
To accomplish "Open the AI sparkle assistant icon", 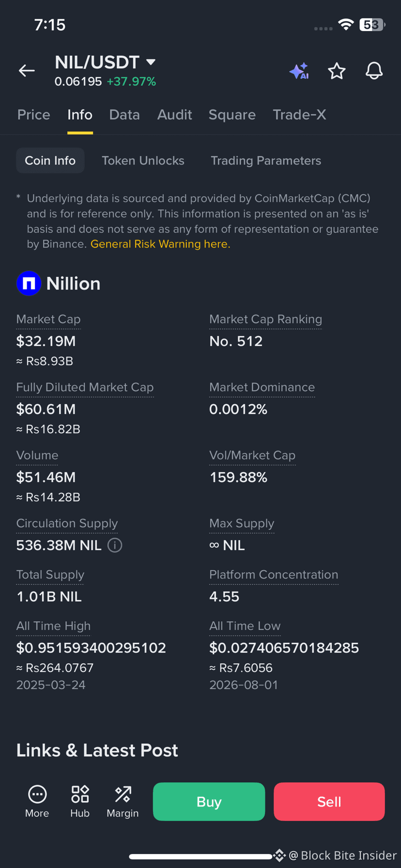I will pos(299,71).
